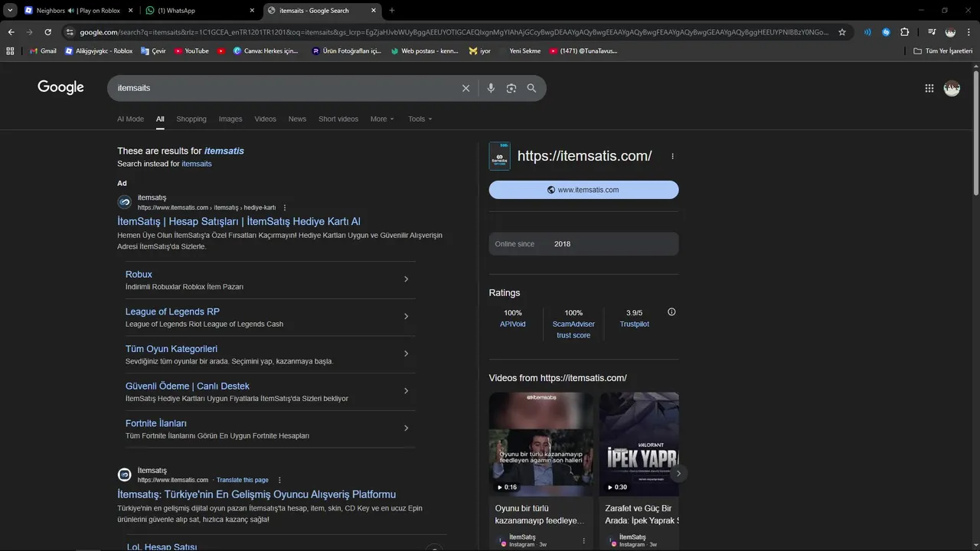980x551 pixels.
Task: Open the Fortnite İlanları sitelink
Action: [x=156, y=423]
